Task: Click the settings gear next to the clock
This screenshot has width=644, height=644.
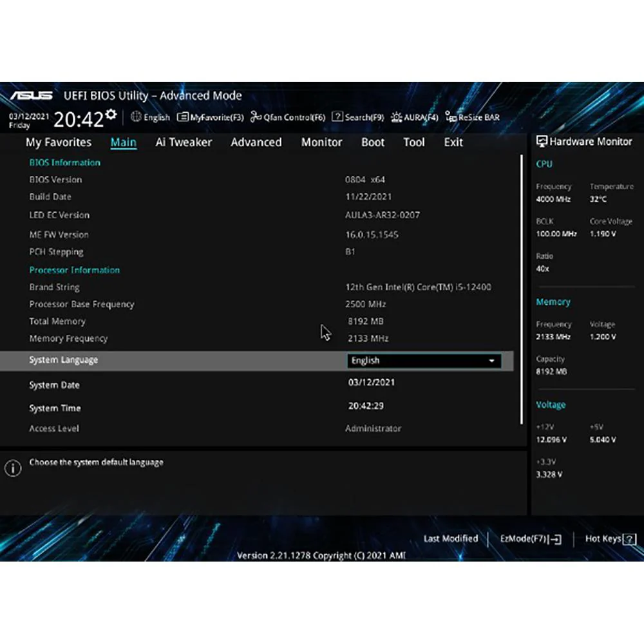Action: pyautogui.click(x=111, y=115)
